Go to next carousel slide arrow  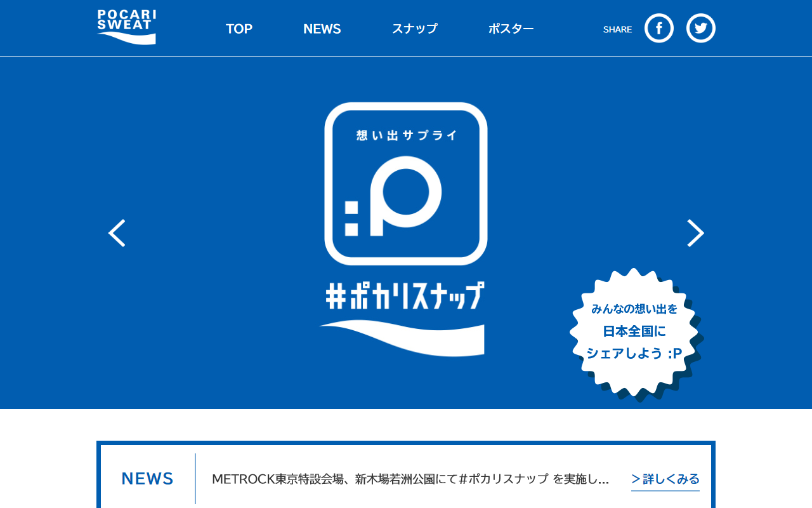695,233
